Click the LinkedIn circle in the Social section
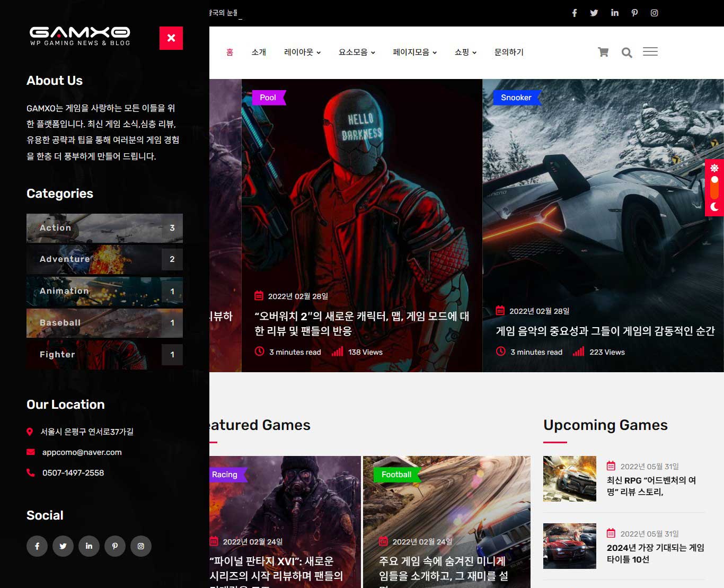 (89, 546)
